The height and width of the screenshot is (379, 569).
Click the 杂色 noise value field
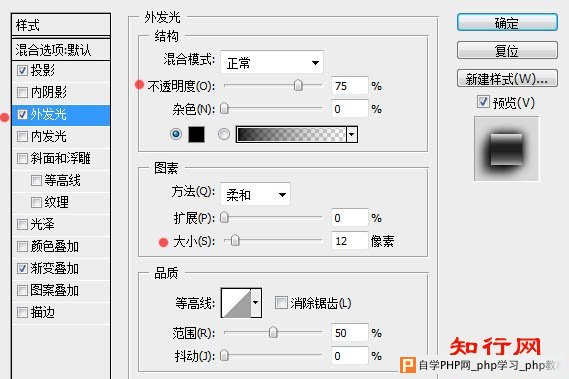point(350,109)
